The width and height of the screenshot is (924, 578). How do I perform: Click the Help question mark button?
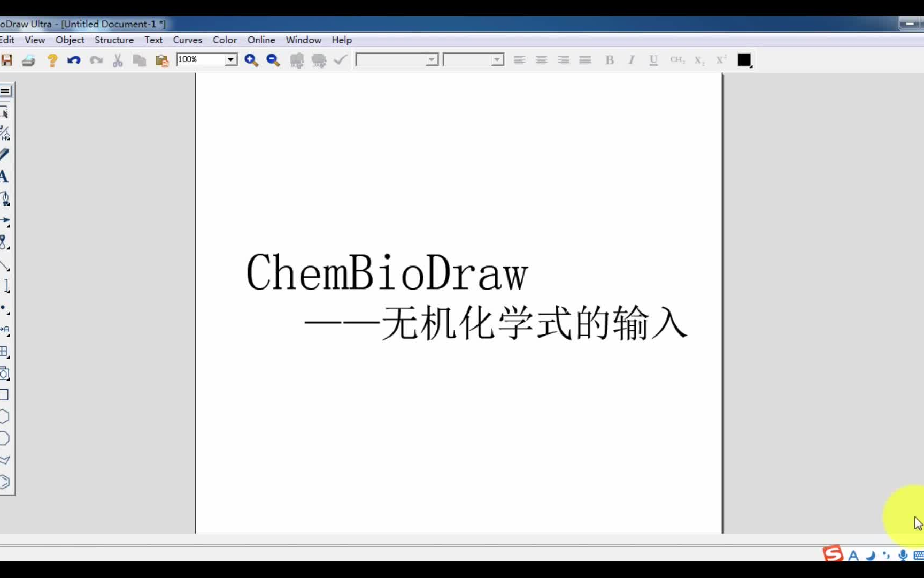tap(52, 60)
